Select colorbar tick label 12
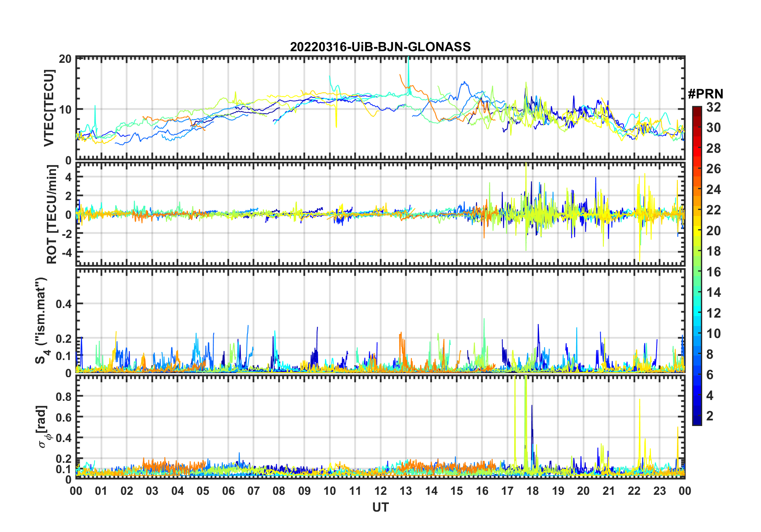This screenshot has width=761, height=532. pos(713,313)
